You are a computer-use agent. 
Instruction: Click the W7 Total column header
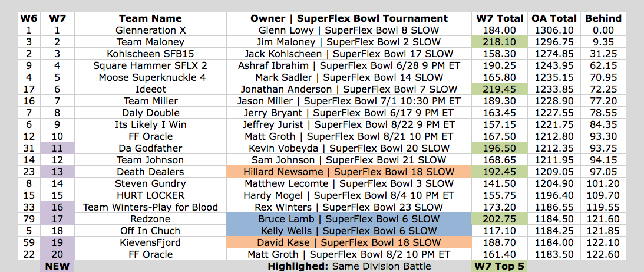pos(500,18)
